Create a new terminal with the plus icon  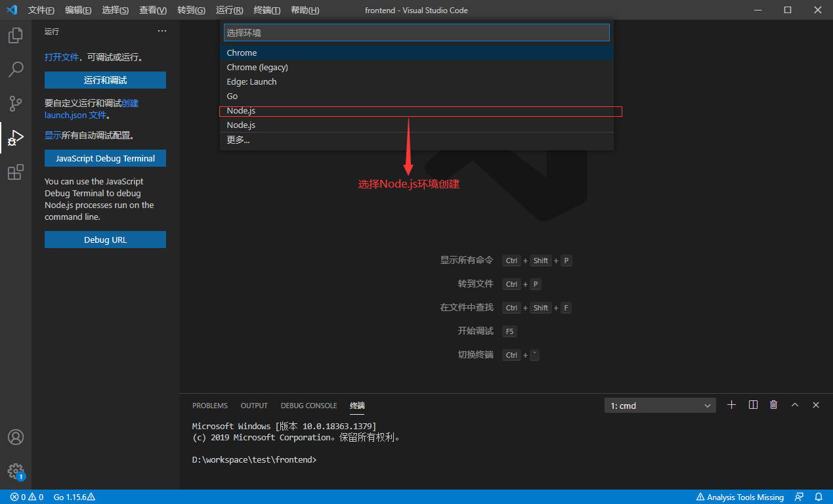coord(732,405)
